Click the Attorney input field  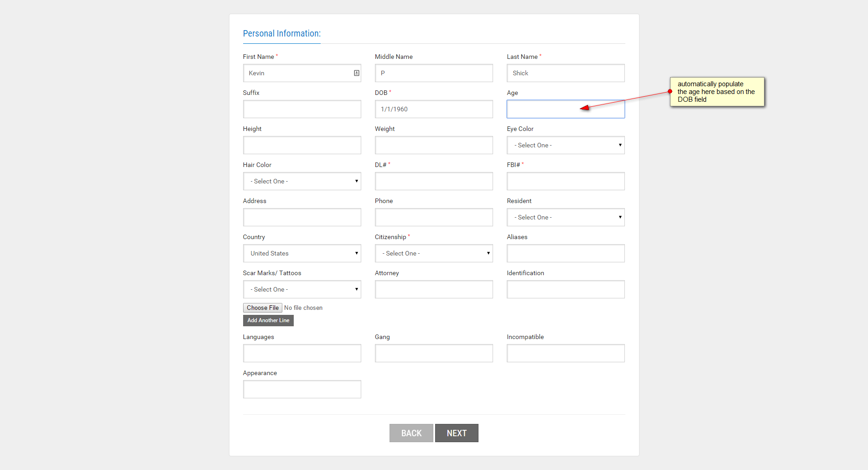point(434,289)
